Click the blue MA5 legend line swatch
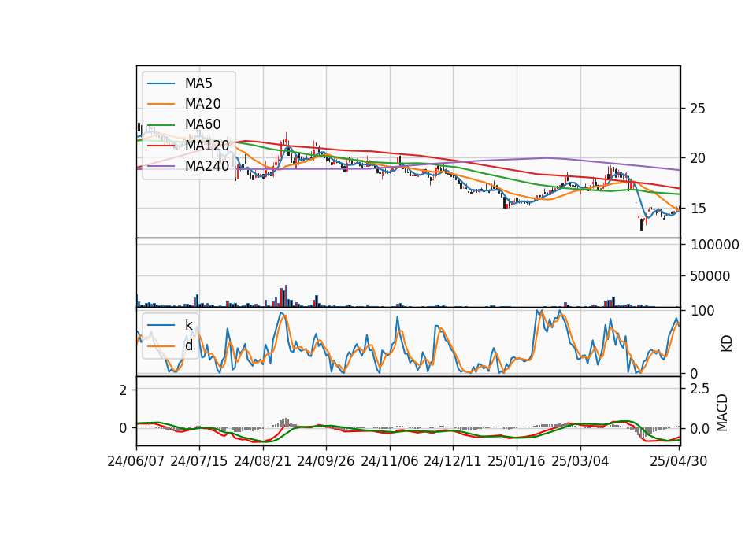This screenshot has height=543, width=756. 161,83
